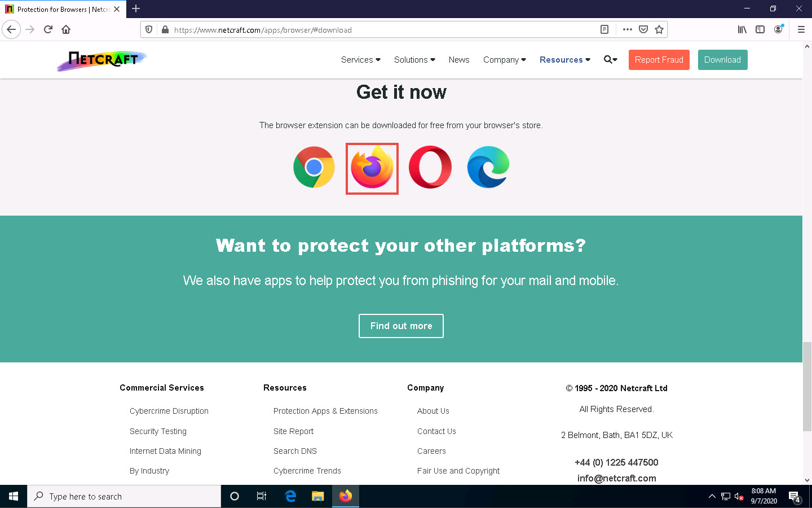812x508 pixels.
Task: Click the muted volume tray icon
Action: click(739, 497)
